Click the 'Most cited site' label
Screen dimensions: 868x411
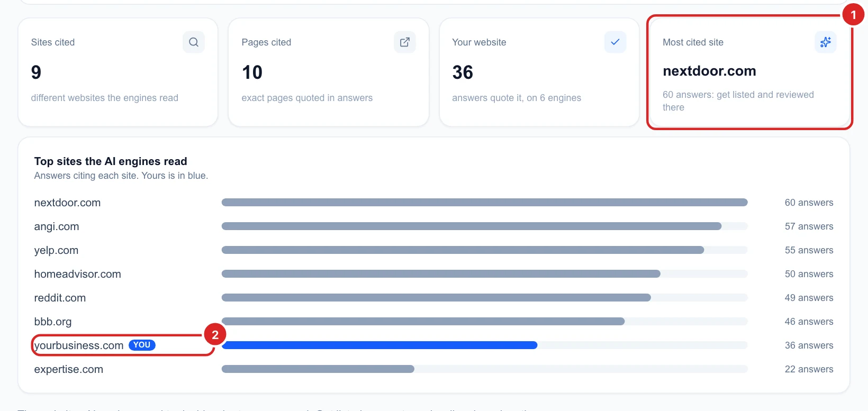point(693,42)
